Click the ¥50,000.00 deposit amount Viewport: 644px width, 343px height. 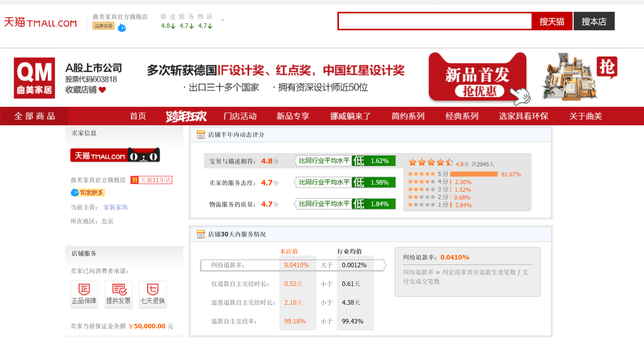click(x=147, y=326)
